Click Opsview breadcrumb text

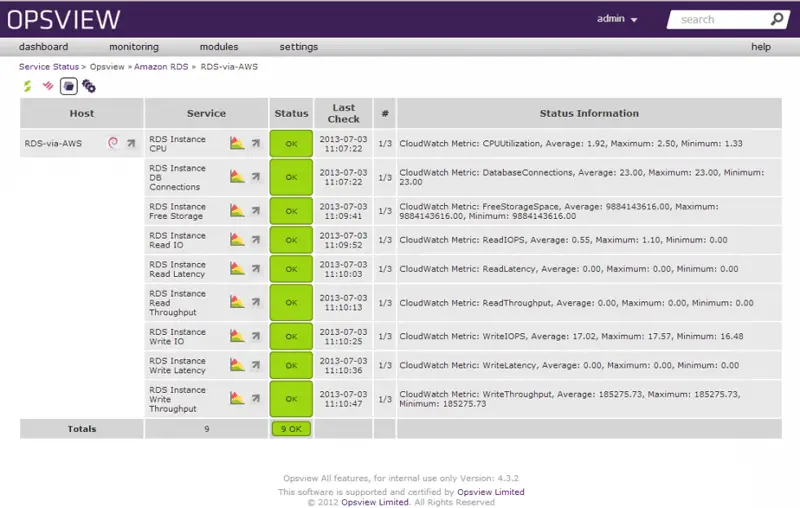[107, 67]
